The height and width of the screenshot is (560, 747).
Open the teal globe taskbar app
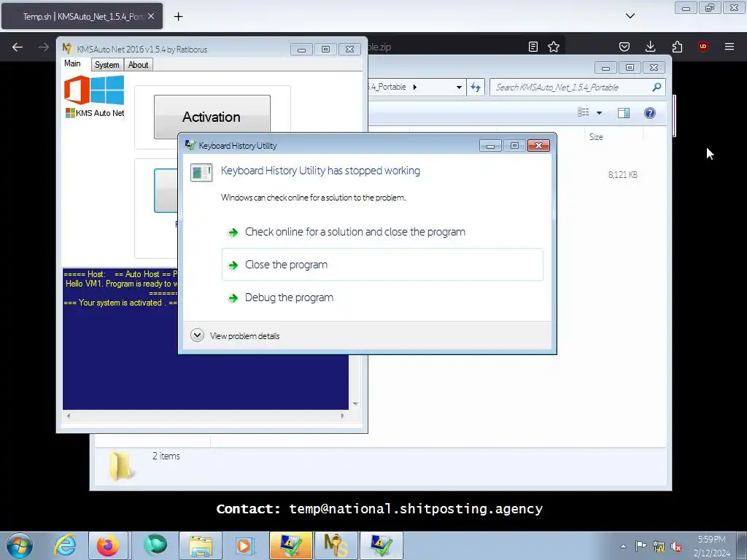(x=155, y=545)
